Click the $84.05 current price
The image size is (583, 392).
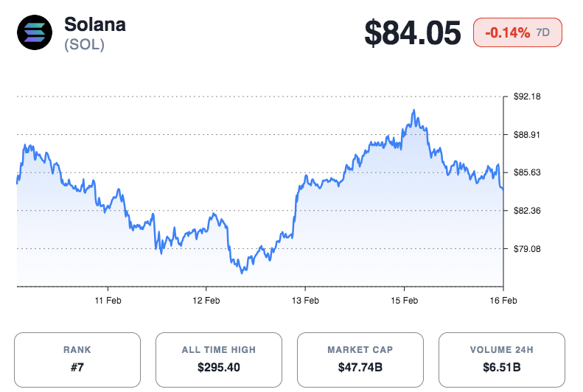pos(413,33)
